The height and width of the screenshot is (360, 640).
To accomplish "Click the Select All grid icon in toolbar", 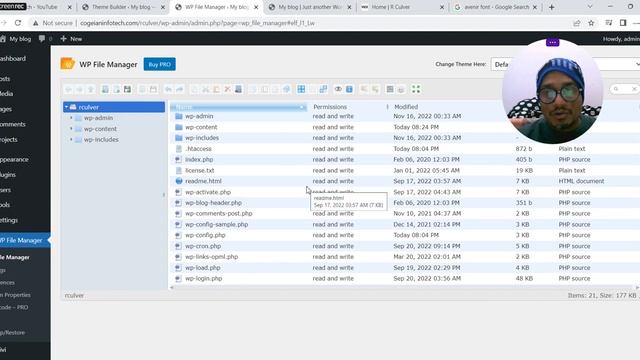I will tap(301, 89).
